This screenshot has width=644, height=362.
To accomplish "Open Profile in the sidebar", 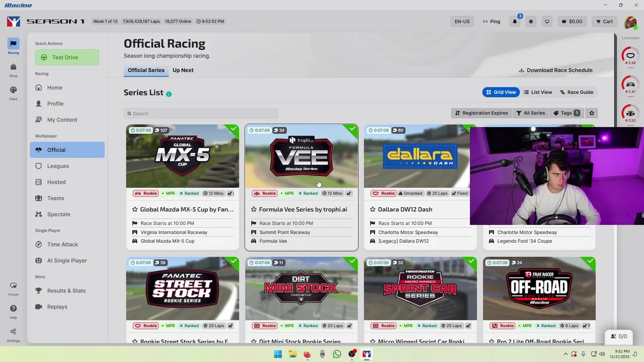I will tap(67, 104).
